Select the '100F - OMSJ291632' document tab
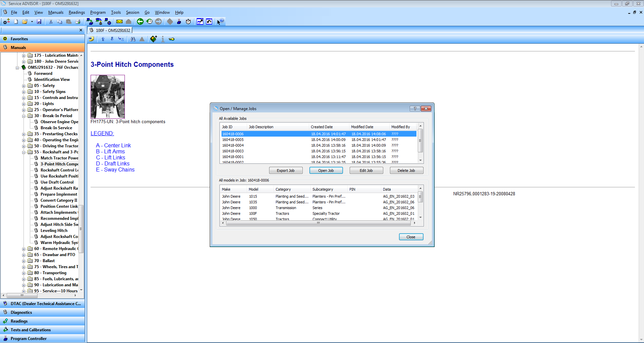644x343 pixels. click(110, 30)
